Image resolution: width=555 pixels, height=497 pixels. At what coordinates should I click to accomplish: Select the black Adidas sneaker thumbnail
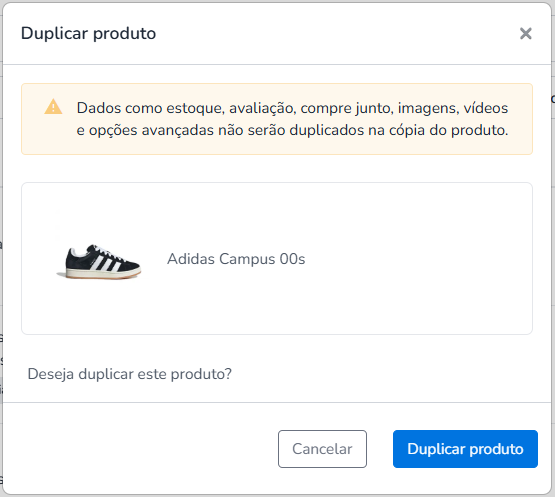(99, 261)
